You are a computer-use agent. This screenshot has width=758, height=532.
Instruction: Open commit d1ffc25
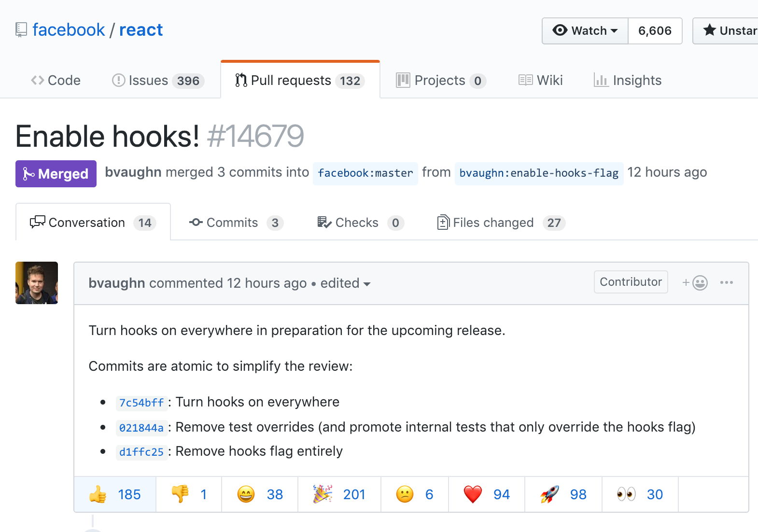[141, 452]
